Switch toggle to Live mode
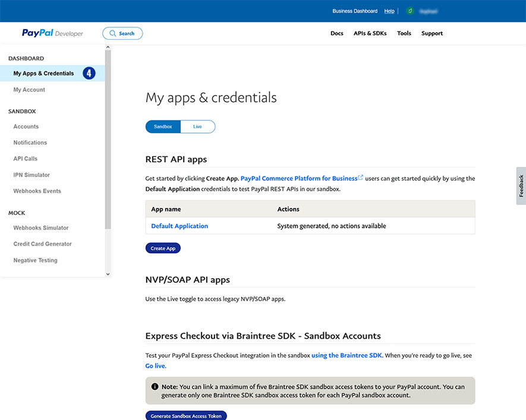 coord(197,127)
